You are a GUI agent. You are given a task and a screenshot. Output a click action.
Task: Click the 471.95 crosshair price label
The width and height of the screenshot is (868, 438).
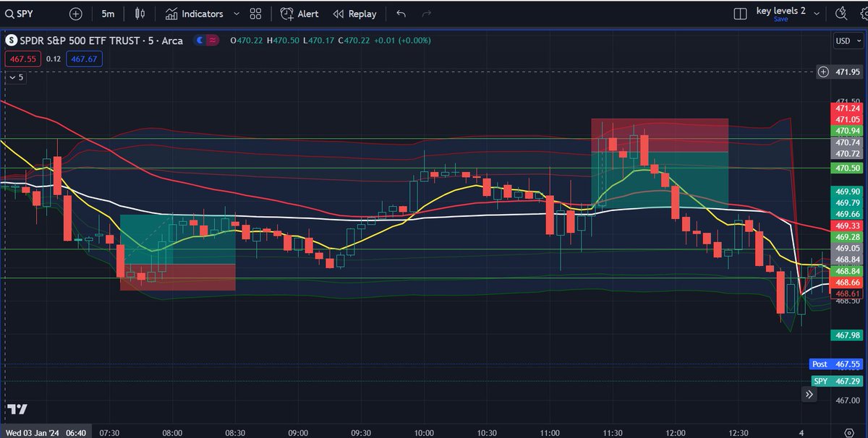pyautogui.click(x=848, y=72)
